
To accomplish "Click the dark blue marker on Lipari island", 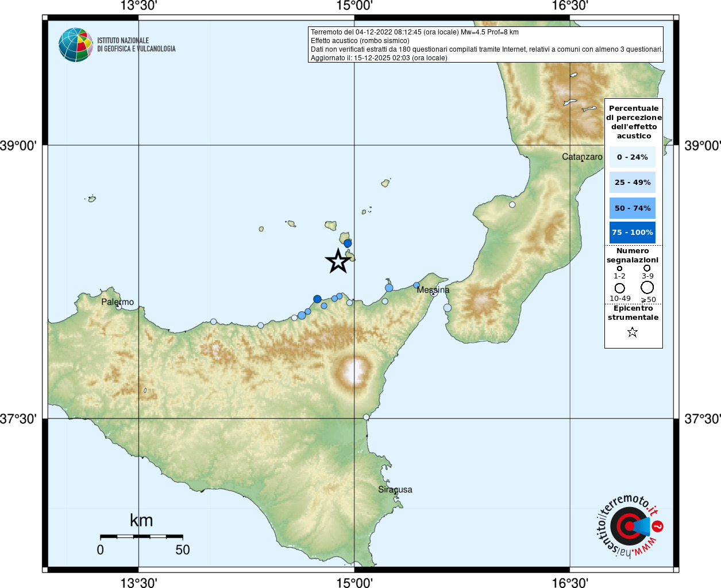I will pyautogui.click(x=348, y=243).
